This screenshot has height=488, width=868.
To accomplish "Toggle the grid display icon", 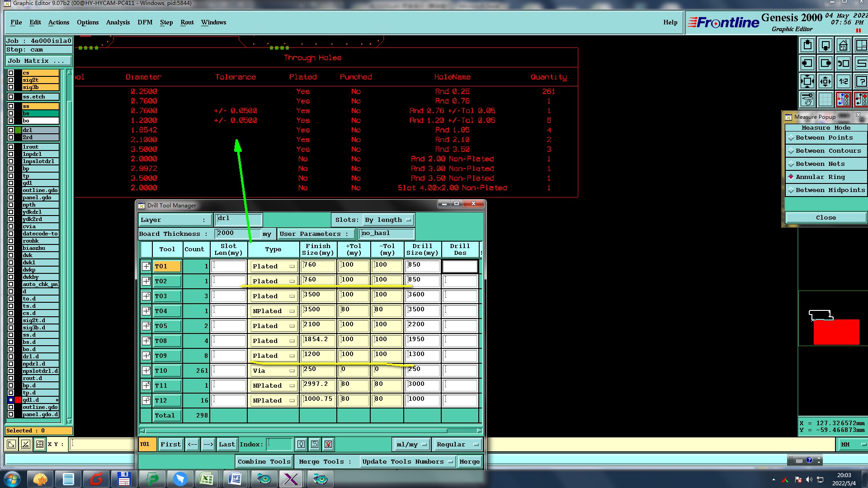I will click(826, 99).
